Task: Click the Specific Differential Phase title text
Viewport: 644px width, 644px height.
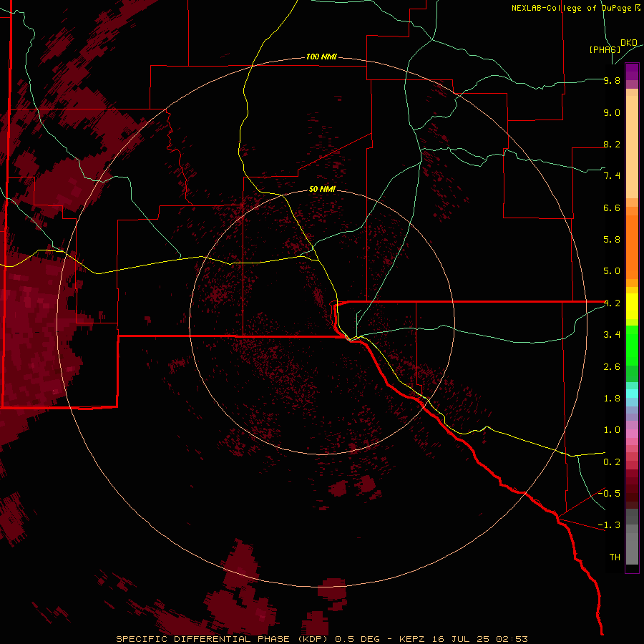Action: pyautogui.click(x=223, y=639)
